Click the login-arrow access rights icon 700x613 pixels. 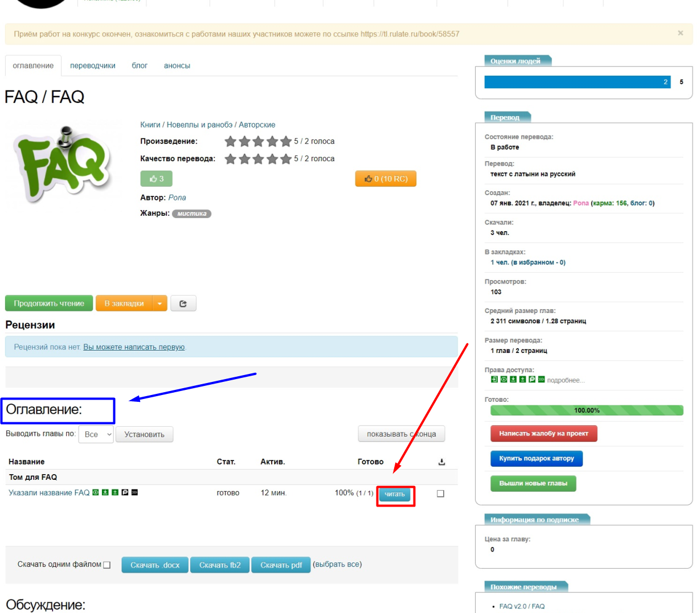494,380
